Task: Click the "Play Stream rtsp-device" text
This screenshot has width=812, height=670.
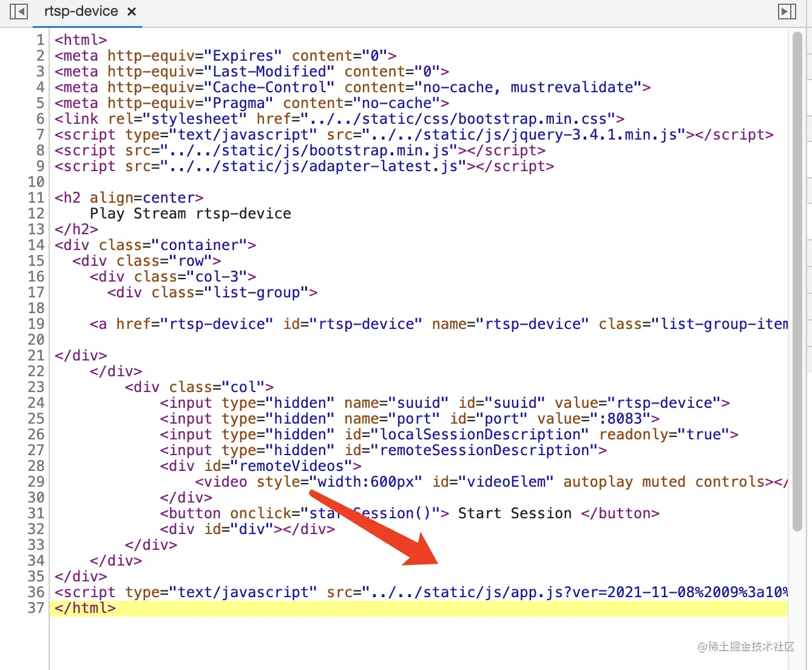Action: tap(191, 214)
